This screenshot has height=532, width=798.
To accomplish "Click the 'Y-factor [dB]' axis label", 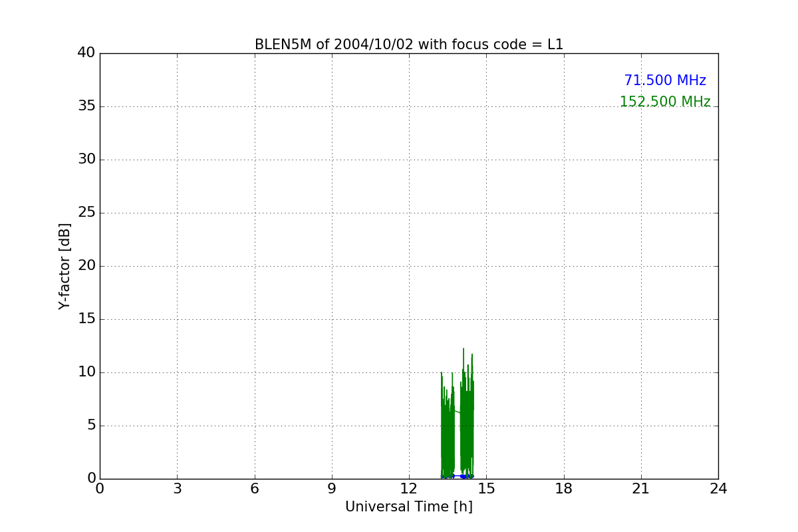I will coord(65,266).
